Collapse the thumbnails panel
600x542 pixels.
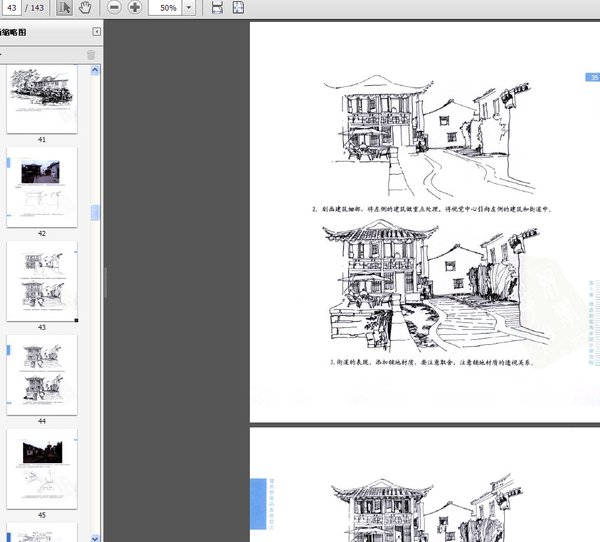click(x=95, y=32)
